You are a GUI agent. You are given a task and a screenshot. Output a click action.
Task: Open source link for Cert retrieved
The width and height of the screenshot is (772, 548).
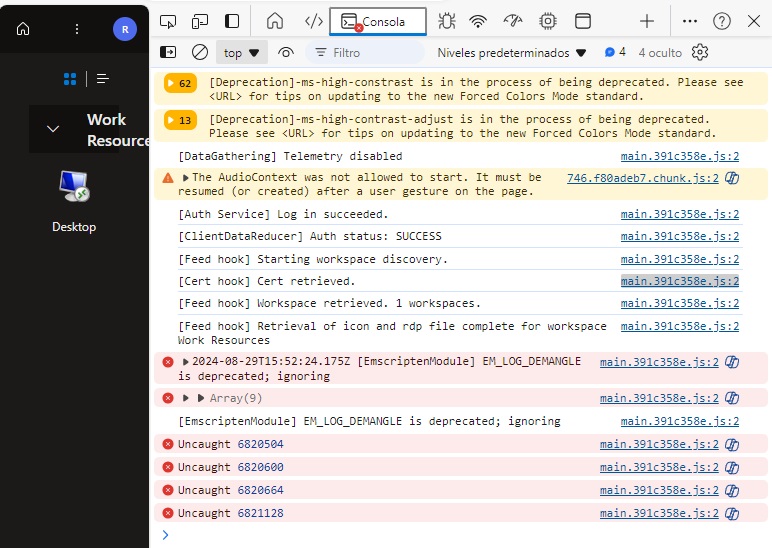[x=679, y=281]
